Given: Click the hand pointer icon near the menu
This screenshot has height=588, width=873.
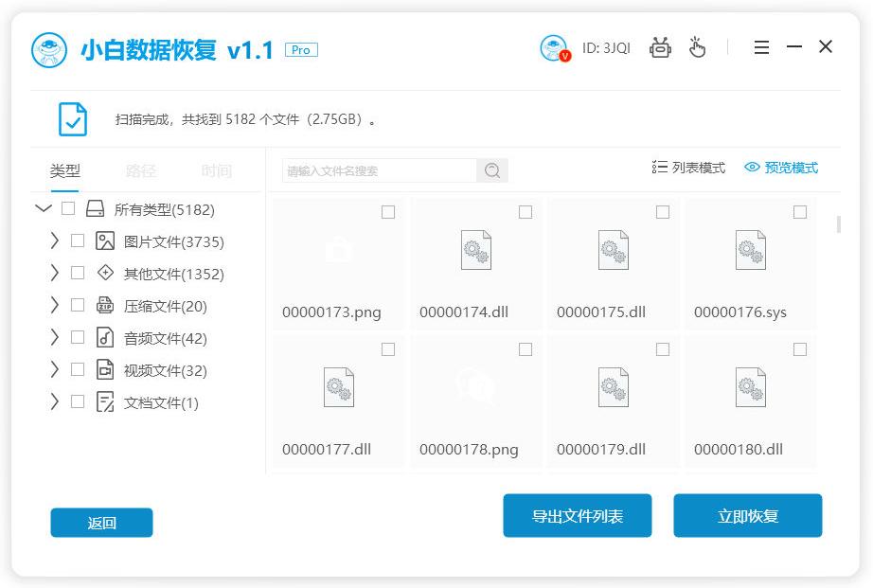Looking at the screenshot, I should [698, 46].
